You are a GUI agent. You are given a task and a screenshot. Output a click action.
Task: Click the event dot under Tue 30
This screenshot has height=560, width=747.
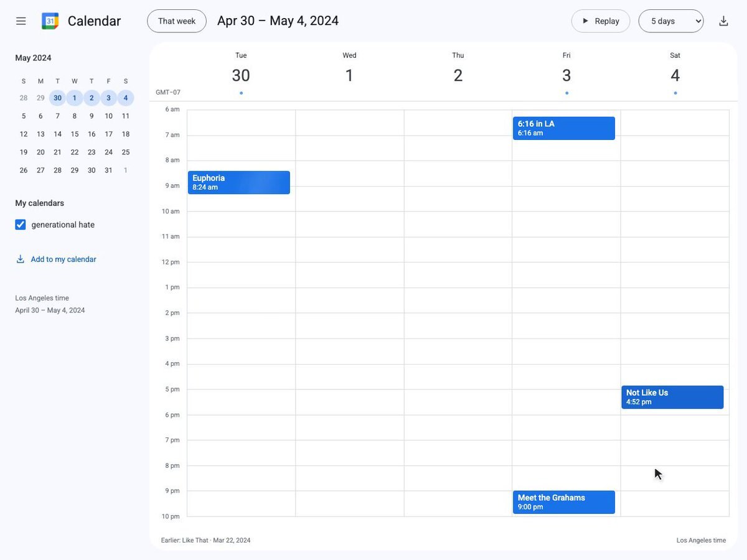(x=241, y=93)
